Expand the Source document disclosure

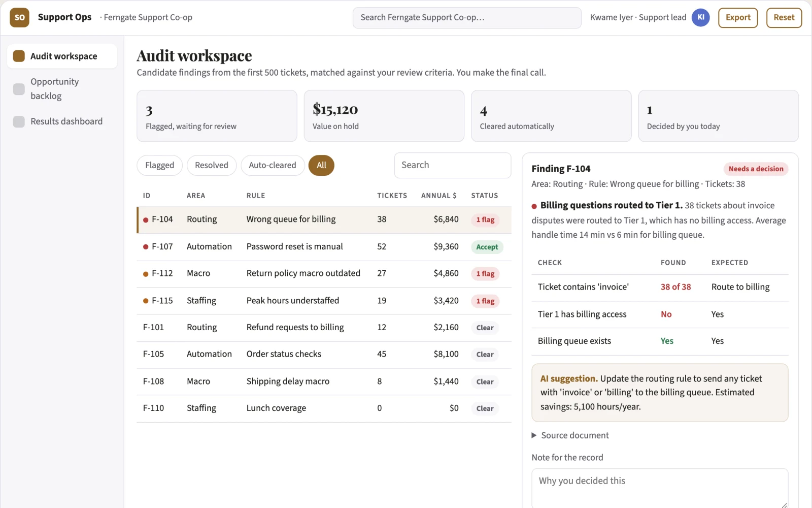point(570,435)
